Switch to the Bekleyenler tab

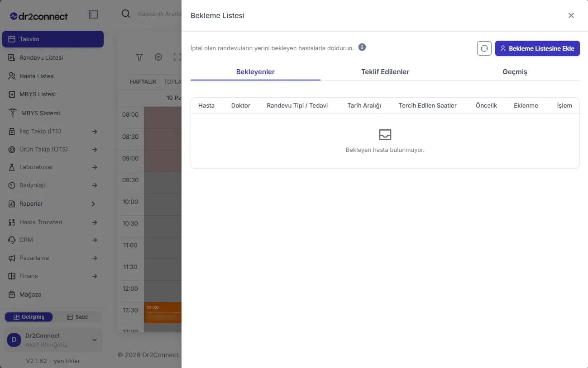point(255,72)
